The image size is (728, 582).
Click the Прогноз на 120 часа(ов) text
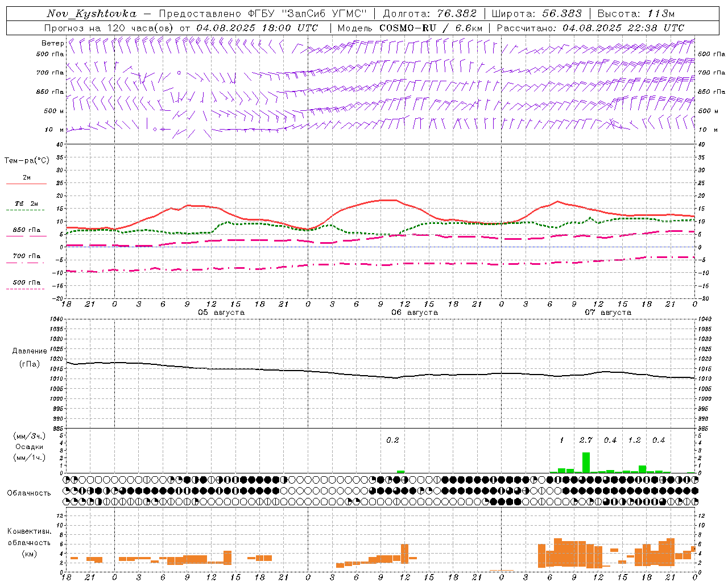tap(110, 28)
